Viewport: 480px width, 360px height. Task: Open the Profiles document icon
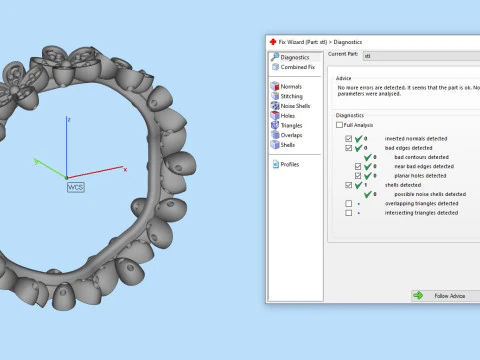pyautogui.click(x=276, y=164)
